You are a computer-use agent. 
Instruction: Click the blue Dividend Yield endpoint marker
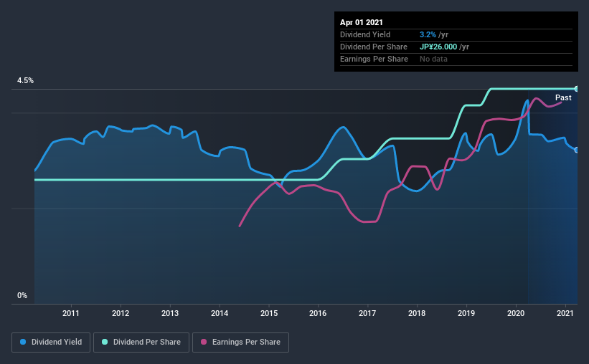tap(577, 150)
